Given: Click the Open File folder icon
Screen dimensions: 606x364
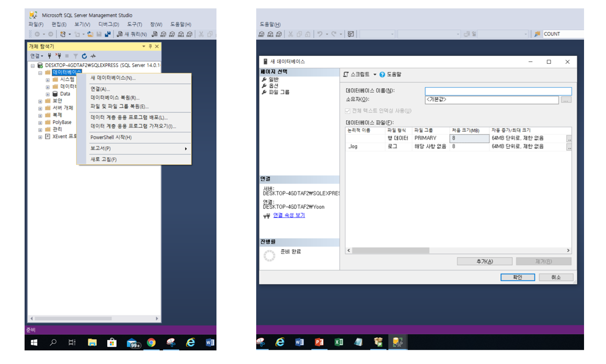Looking at the screenshot, I should tap(90, 34).
